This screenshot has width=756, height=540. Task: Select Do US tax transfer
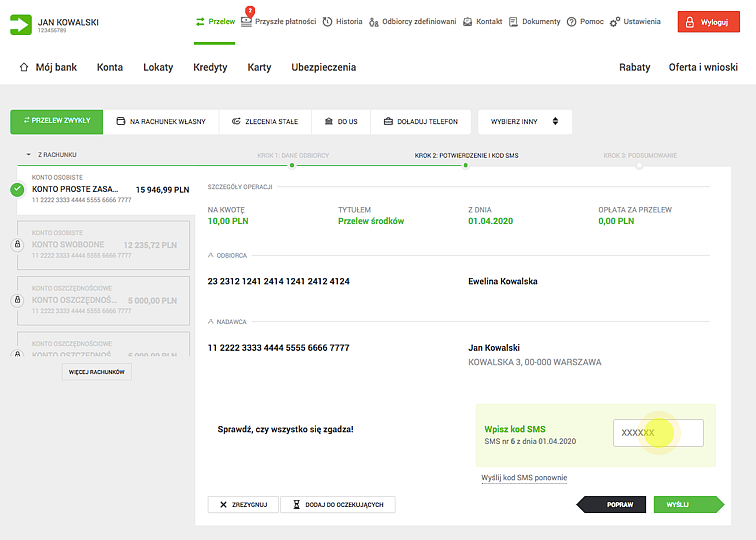coord(341,122)
